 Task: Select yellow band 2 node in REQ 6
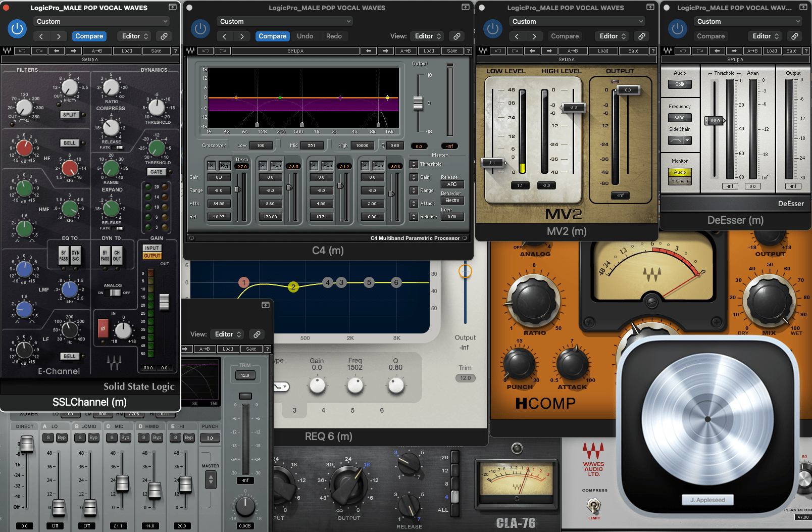(x=293, y=287)
